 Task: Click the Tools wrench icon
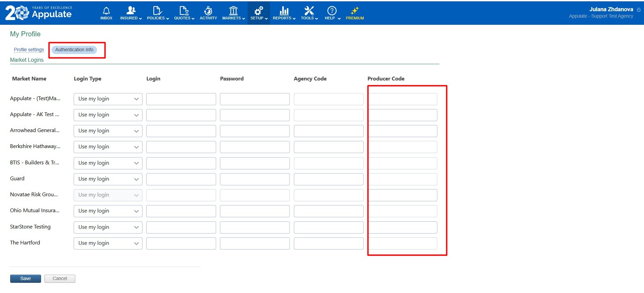(309, 11)
